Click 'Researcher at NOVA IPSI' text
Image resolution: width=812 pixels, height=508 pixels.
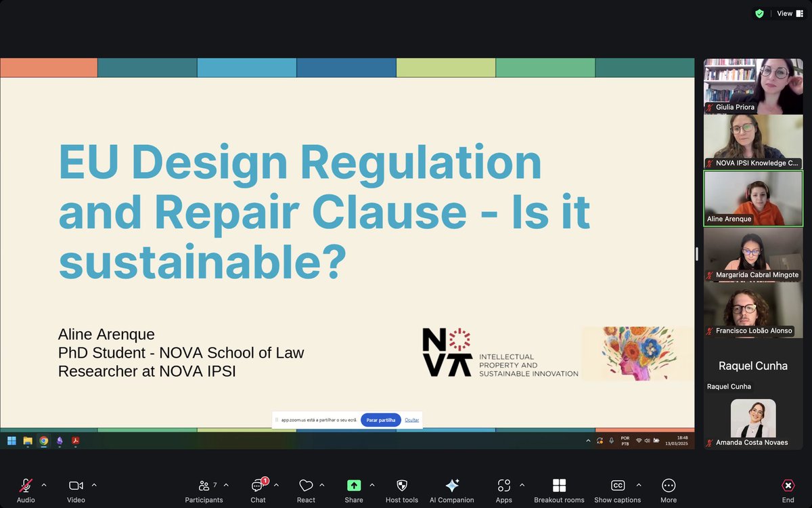coord(147,371)
